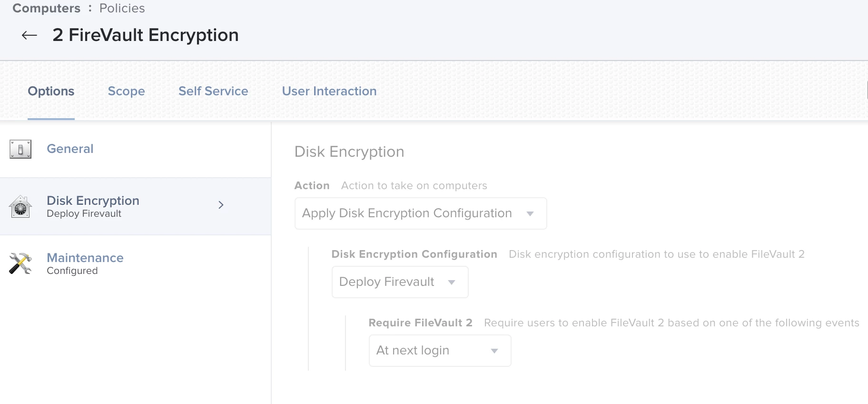The width and height of the screenshot is (868, 404).
Task: Select General in the sidebar
Action: (x=70, y=149)
